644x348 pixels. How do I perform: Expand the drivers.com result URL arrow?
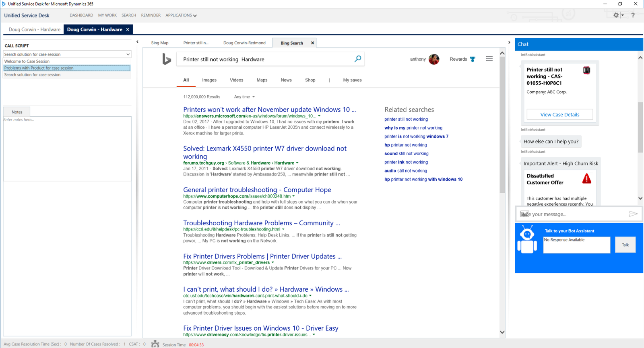point(272,263)
